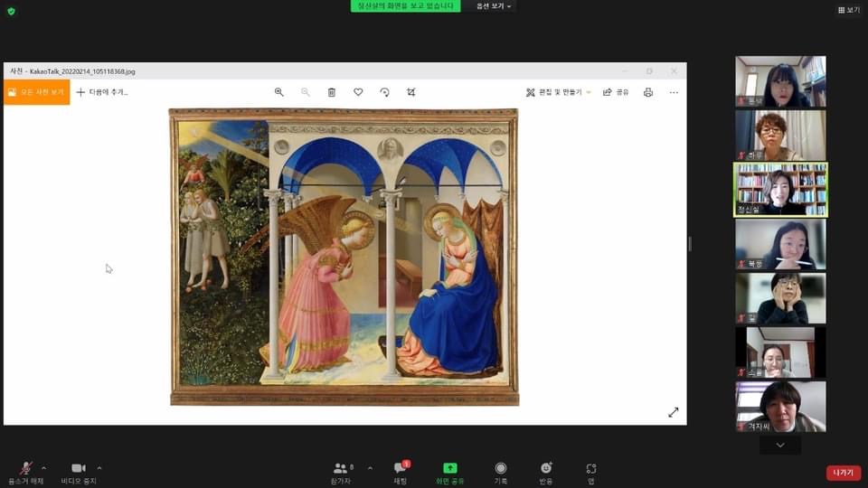Click the green shield encryption icon
The width and height of the screenshot is (868, 488).
(x=11, y=11)
